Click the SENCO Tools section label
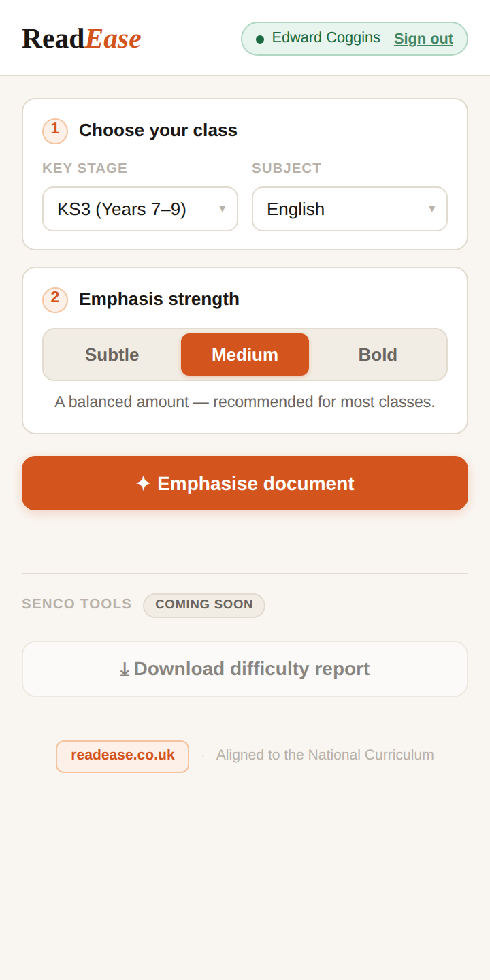This screenshot has height=980, width=490. click(77, 604)
